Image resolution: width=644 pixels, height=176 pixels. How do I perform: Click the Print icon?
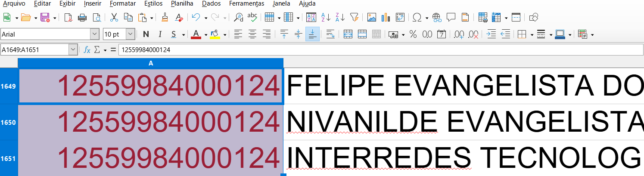82,18
